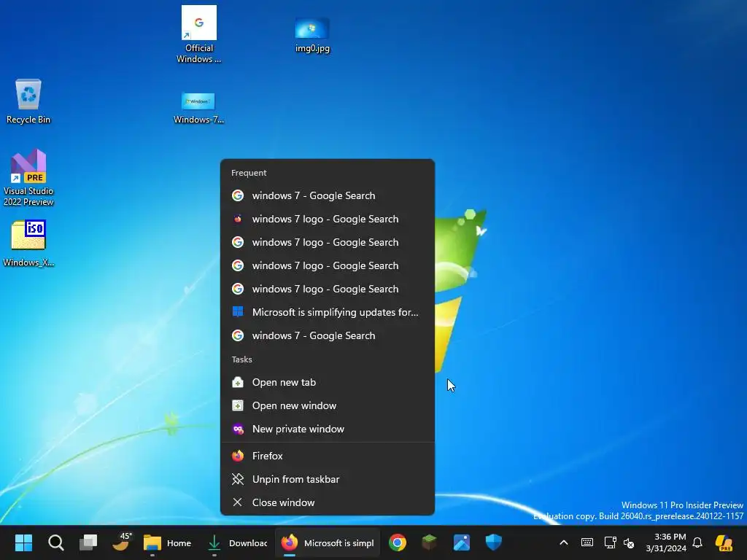Open the Copilot PRE tray icon
Screen dimensions: 747x560
[724, 542]
